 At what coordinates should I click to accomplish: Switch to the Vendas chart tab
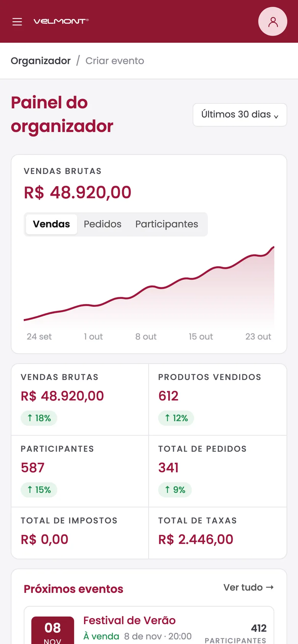point(52,224)
